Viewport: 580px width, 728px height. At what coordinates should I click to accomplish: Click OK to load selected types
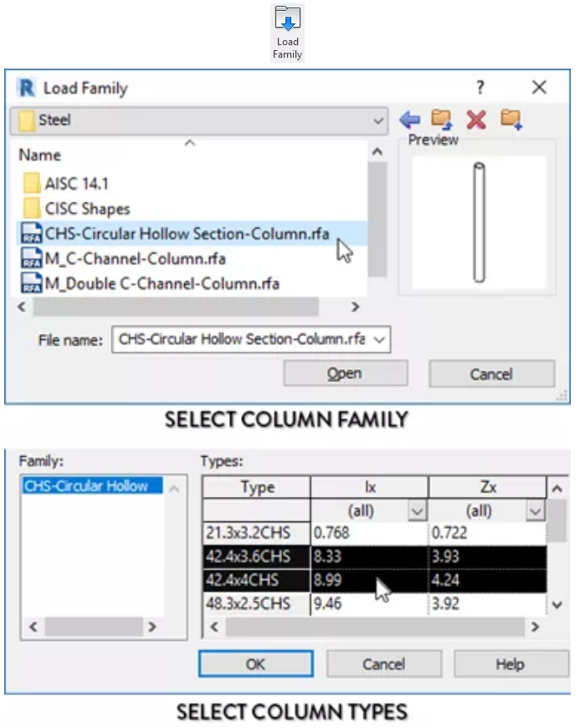[x=256, y=664]
